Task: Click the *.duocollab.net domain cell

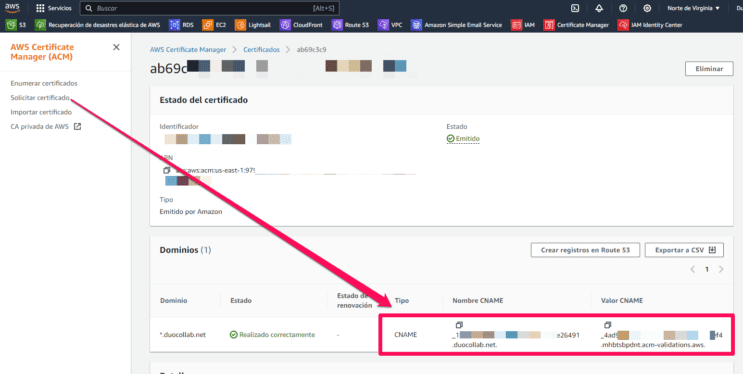Action: click(183, 335)
